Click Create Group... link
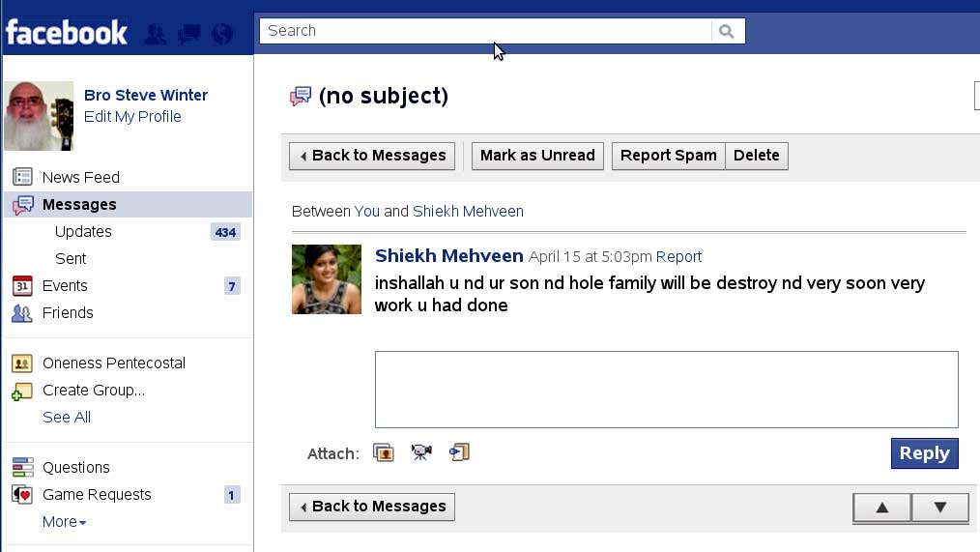The image size is (980, 552). point(94,391)
